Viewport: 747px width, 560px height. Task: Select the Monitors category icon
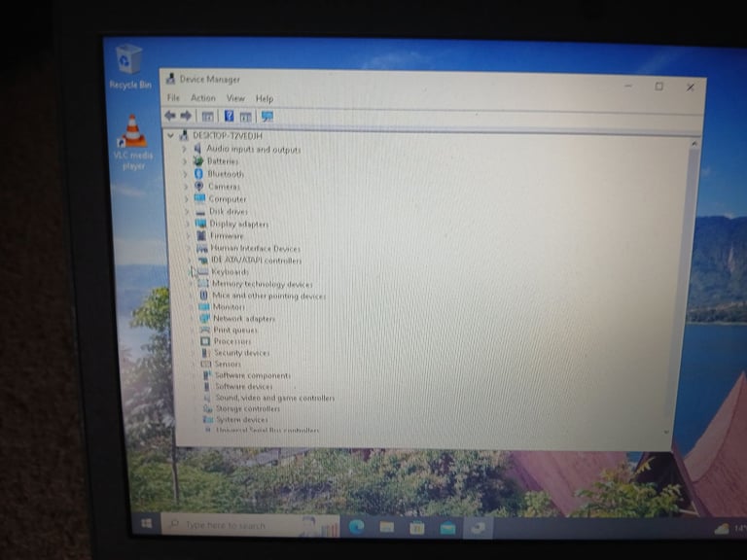pos(204,306)
